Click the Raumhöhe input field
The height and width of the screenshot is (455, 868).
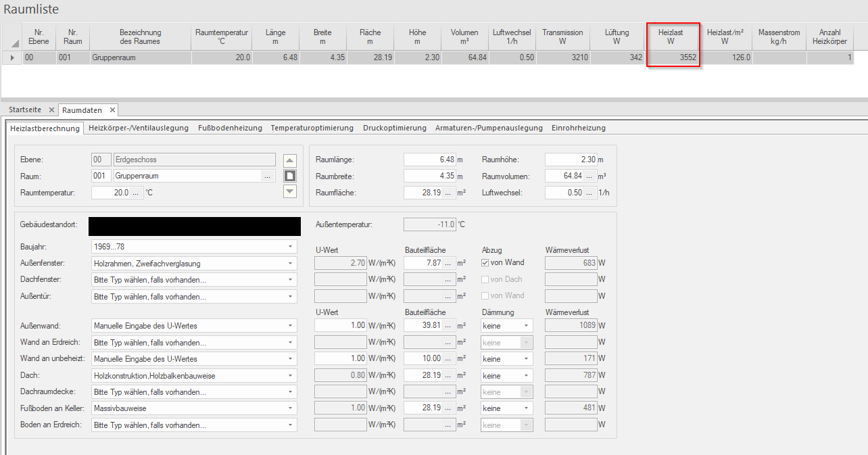(x=571, y=160)
